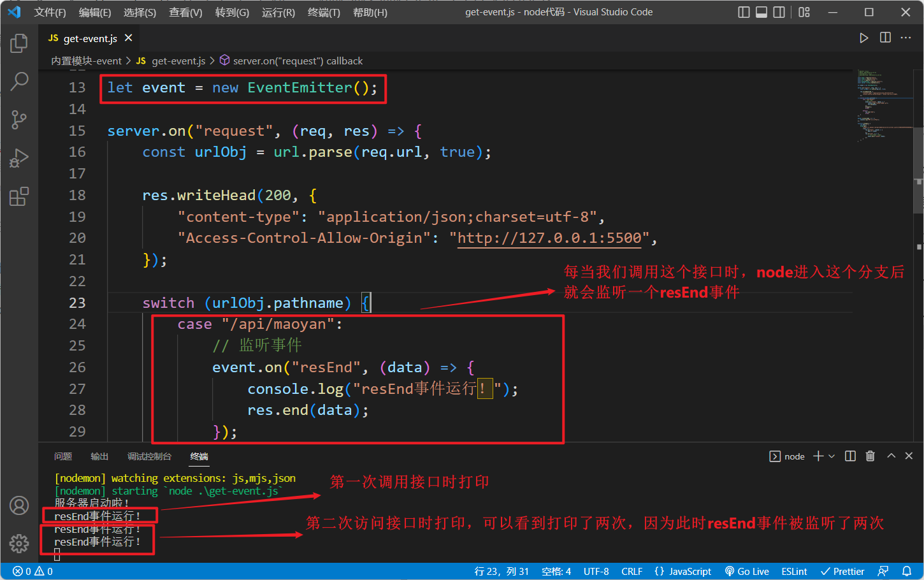Open the 转到(G) menu
The width and height of the screenshot is (924, 580).
232,12
